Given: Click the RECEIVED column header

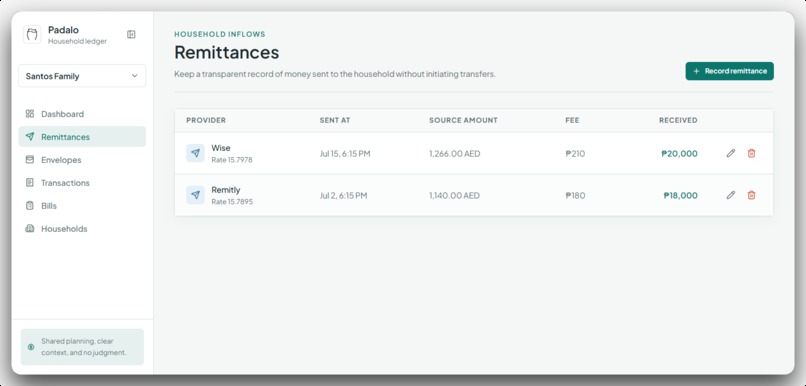Looking at the screenshot, I should 678,120.
